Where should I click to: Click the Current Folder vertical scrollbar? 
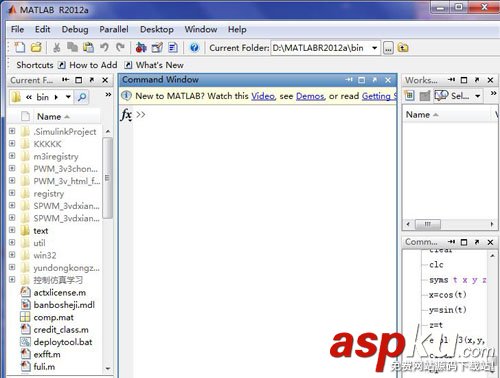[x=107, y=178]
